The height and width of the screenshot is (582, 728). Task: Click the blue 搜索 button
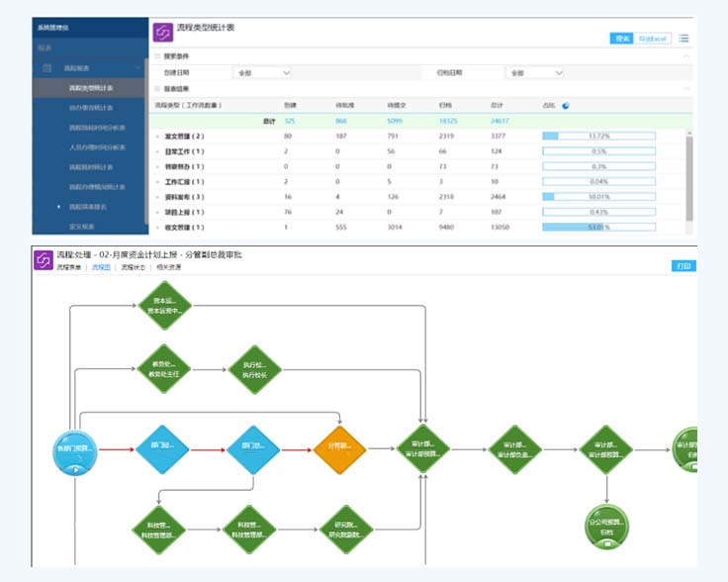622,39
